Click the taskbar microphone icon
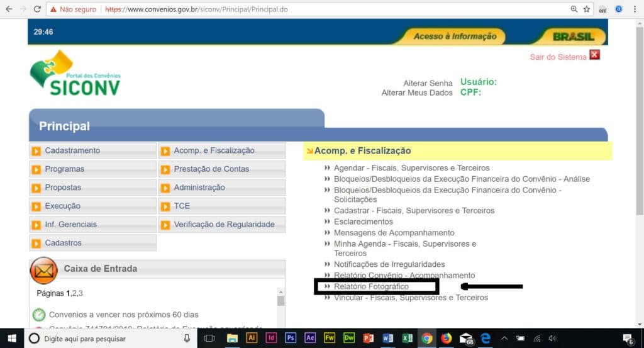The height and width of the screenshot is (348, 644). tap(187, 338)
